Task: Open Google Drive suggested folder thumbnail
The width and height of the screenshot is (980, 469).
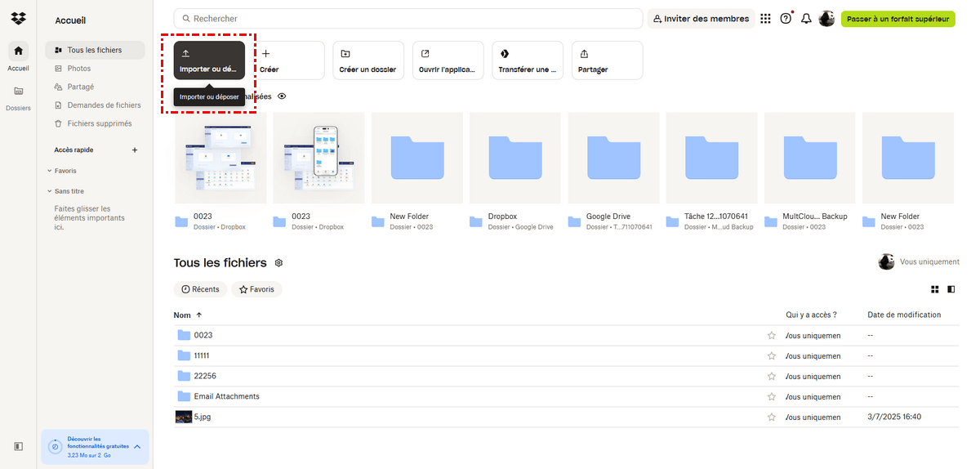Action: coord(613,158)
